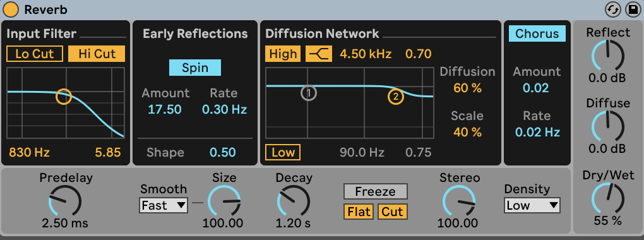
Task: Toggle the Lo Cut input filter
Action: pos(35,54)
